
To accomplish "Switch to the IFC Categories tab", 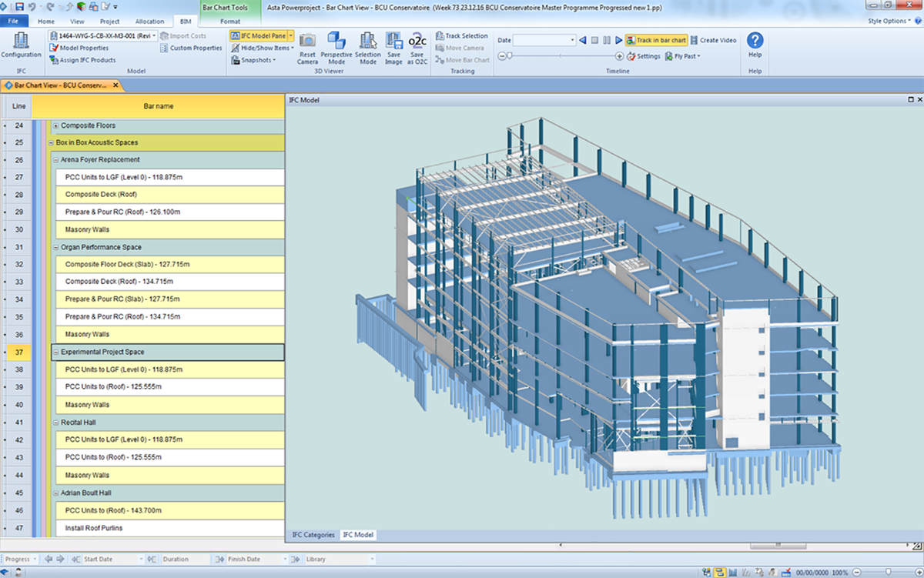I will click(x=313, y=535).
